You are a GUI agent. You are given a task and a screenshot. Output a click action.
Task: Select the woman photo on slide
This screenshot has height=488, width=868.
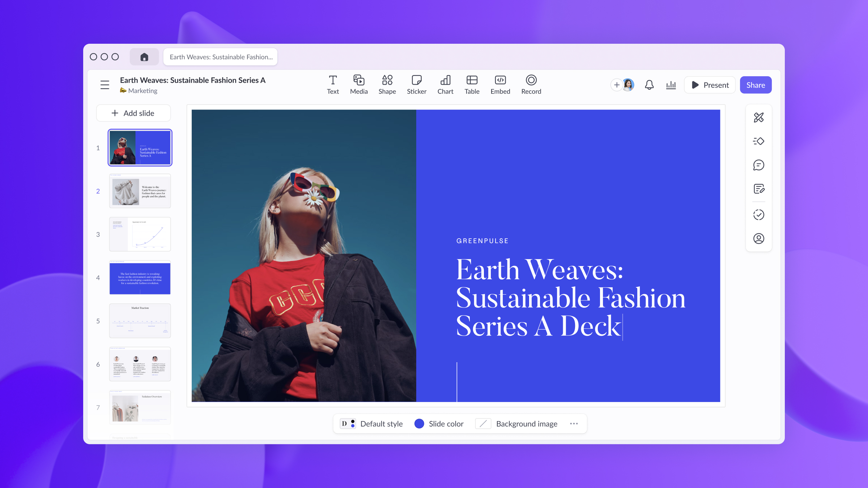304,256
